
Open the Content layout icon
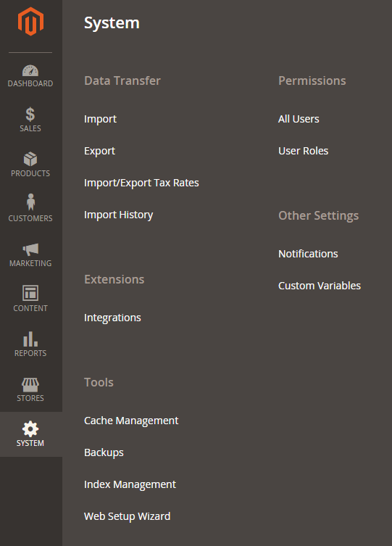click(x=30, y=293)
